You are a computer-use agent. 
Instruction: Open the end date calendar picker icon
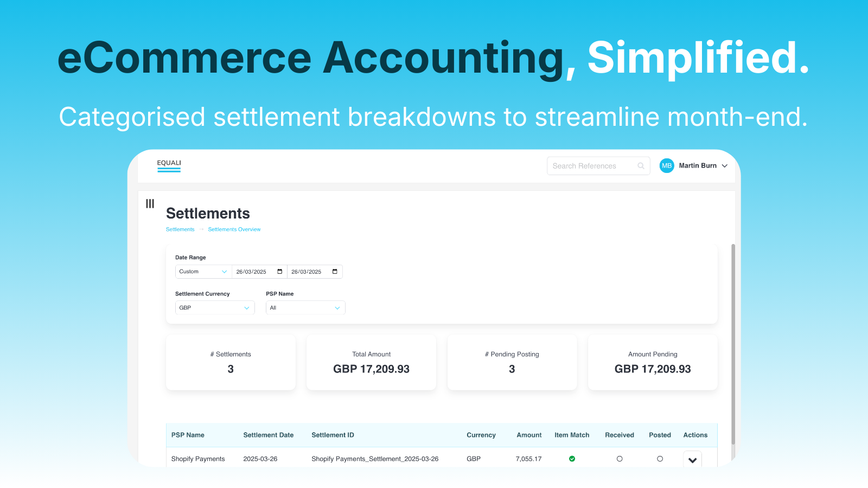coord(335,272)
